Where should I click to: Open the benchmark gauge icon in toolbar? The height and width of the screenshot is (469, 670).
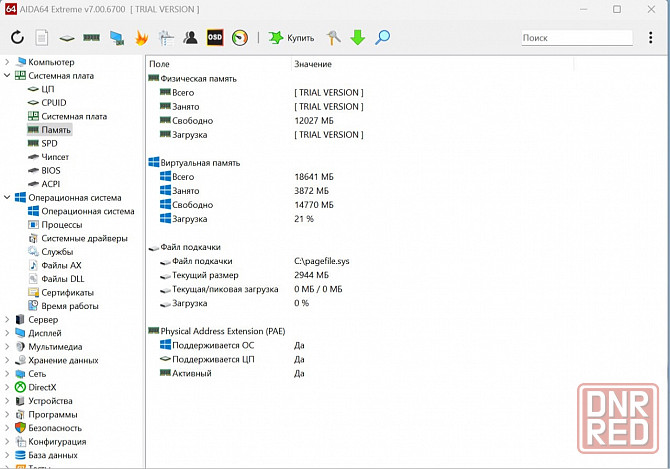239,38
